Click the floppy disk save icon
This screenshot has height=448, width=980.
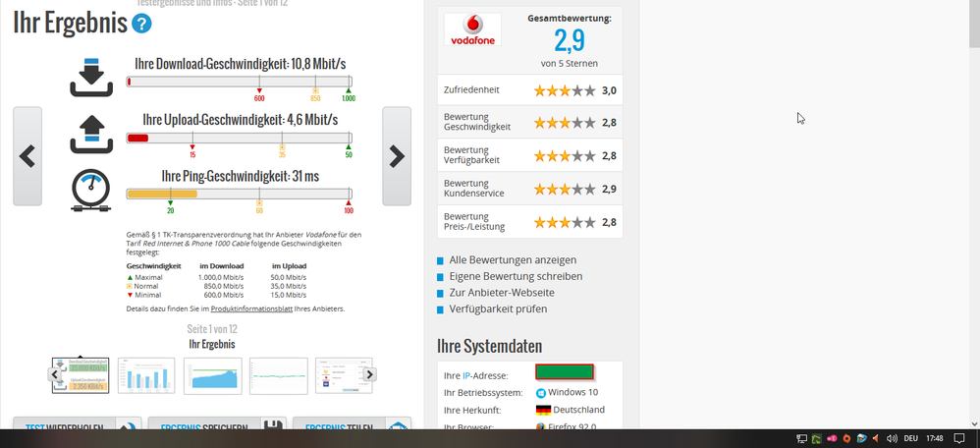pyautogui.click(x=273, y=425)
